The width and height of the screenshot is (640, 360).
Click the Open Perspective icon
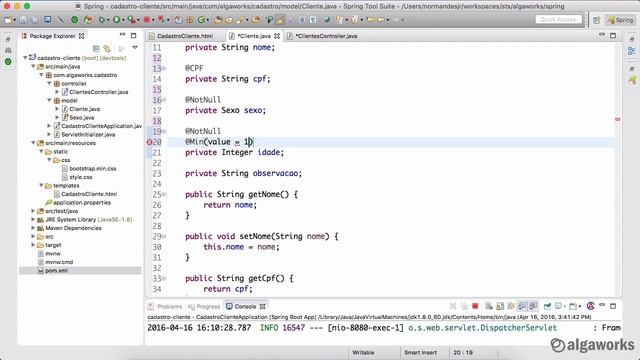point(596,20)
